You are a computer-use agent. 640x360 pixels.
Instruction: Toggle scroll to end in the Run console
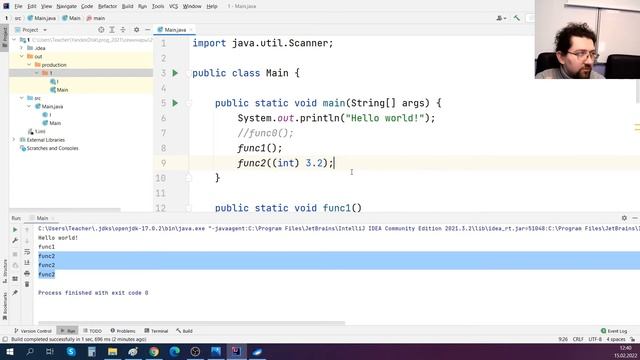(27, 262)
